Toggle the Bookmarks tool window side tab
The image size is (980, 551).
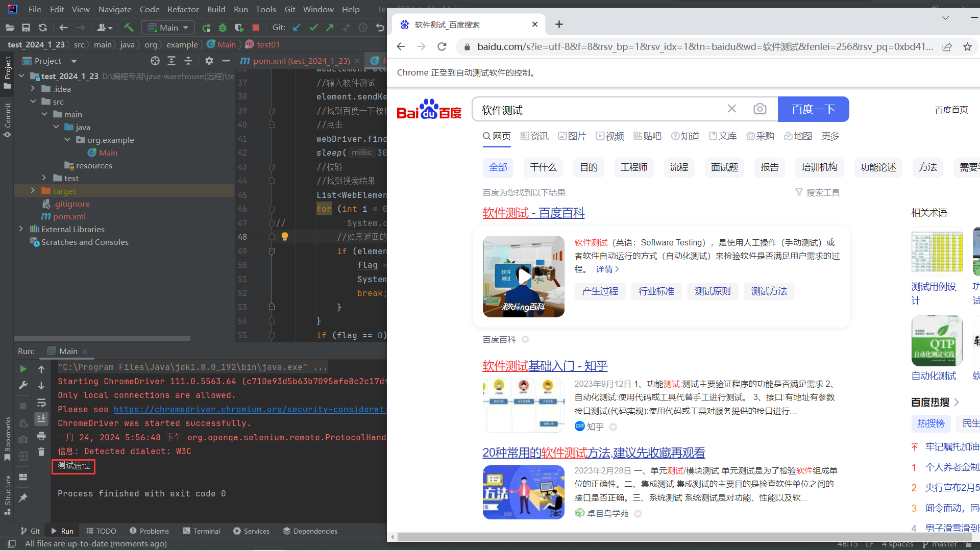[7, 439]
